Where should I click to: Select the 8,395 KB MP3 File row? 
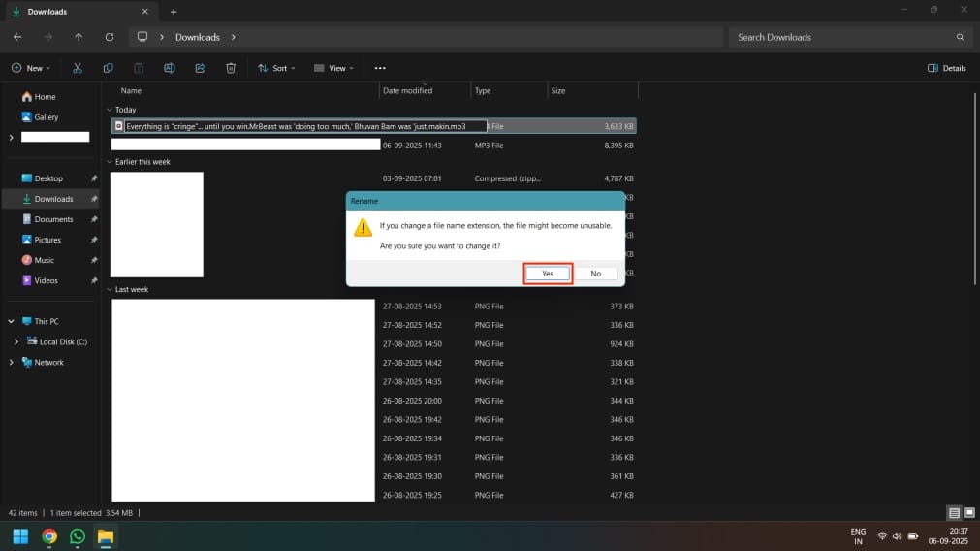point(374,146)
